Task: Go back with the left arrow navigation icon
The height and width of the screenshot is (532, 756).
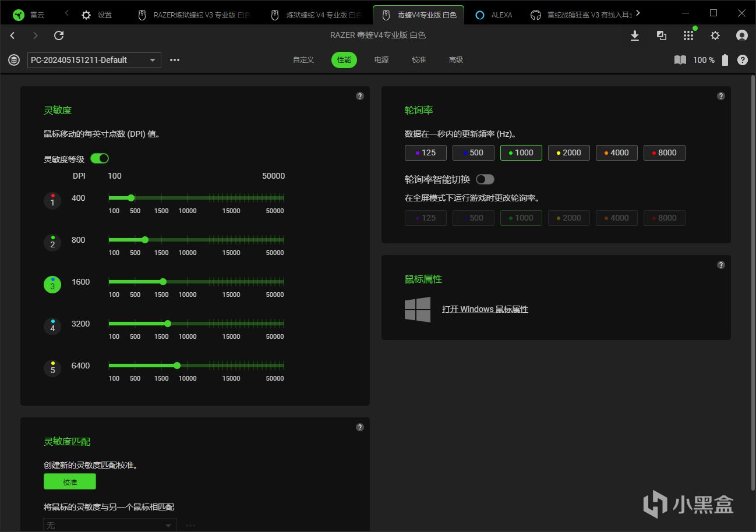Action: pos(13,36)
